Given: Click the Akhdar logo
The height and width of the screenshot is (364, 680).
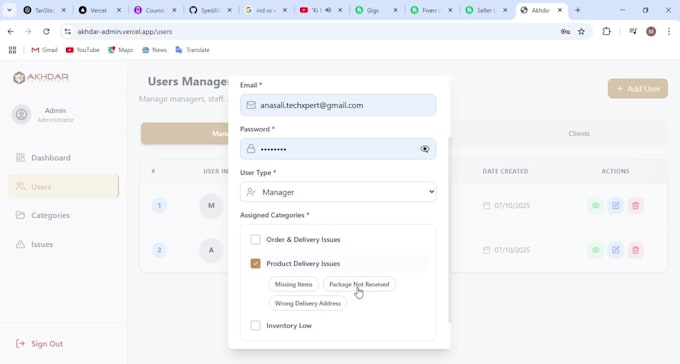Looking at the screenshot, I should coord(41,78).
